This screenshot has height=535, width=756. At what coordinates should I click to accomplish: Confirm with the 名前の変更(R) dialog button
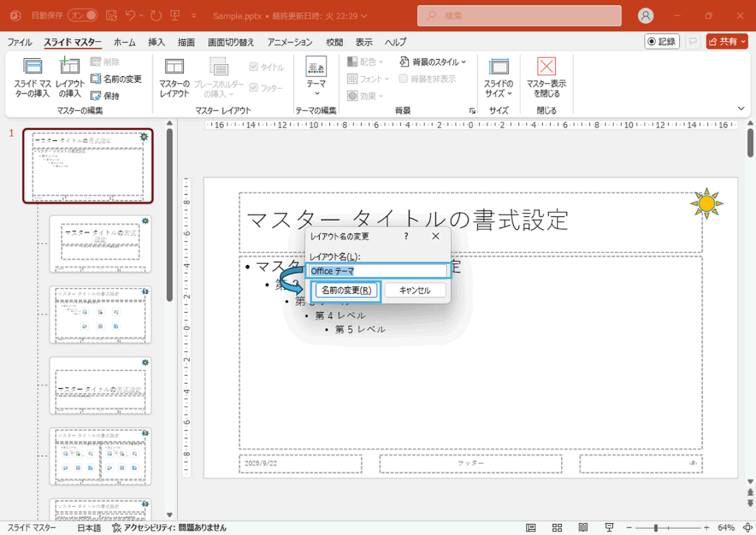[346, 291]
